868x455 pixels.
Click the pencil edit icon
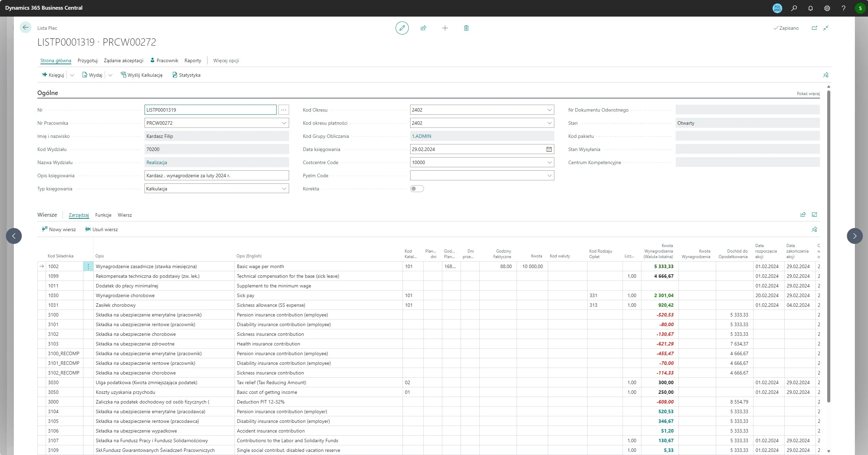coord(402,28)
